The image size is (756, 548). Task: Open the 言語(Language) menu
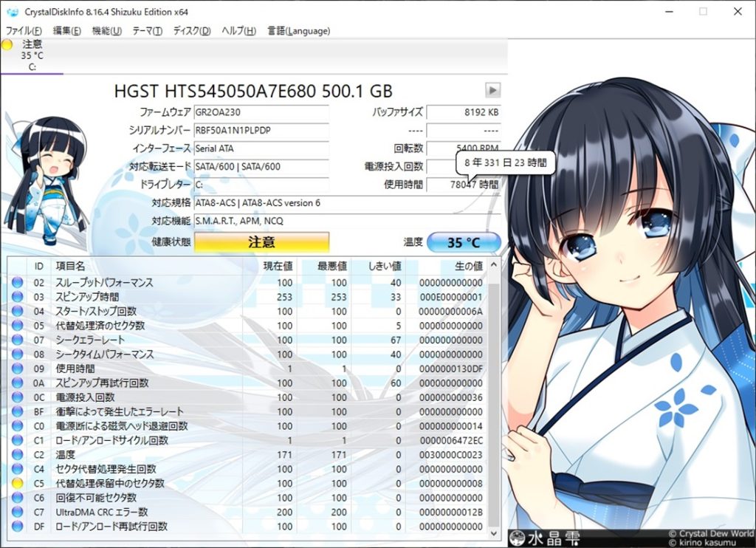(x=298, y=31)
